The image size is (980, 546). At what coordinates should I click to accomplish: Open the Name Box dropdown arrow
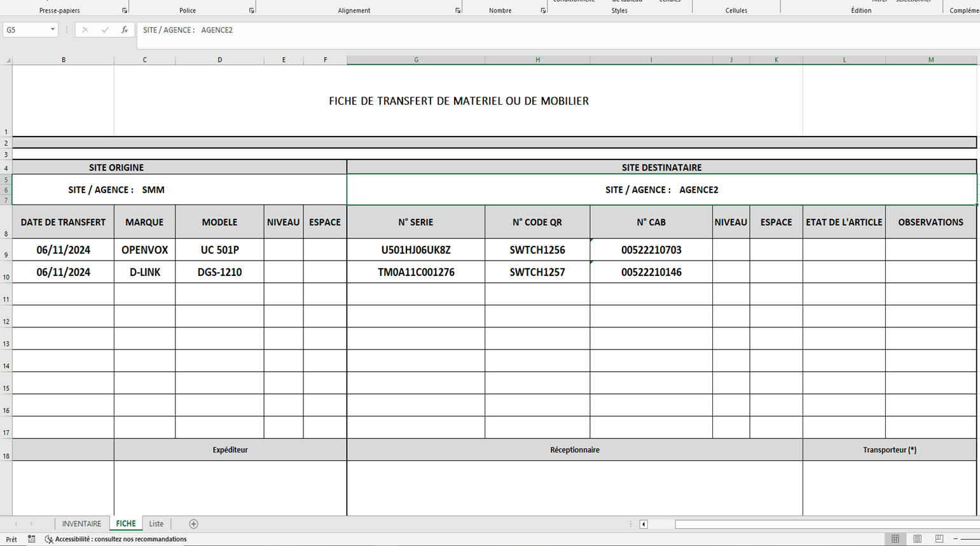pos(52,30)
